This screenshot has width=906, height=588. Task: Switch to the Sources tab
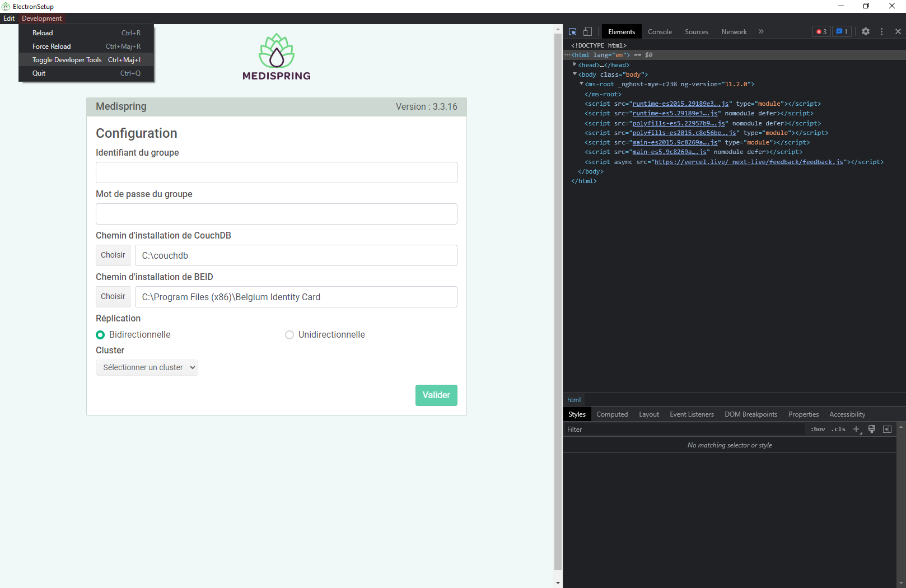point(697,32)
